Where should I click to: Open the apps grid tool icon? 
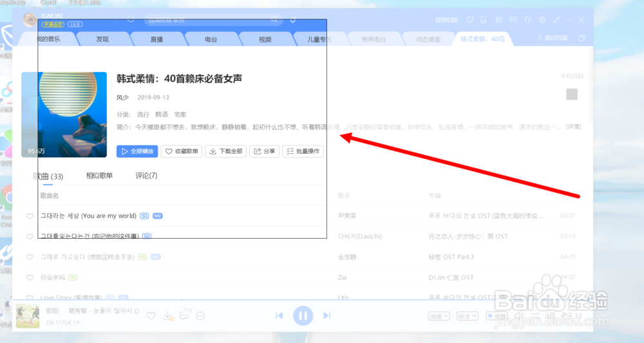coord(498,20)
